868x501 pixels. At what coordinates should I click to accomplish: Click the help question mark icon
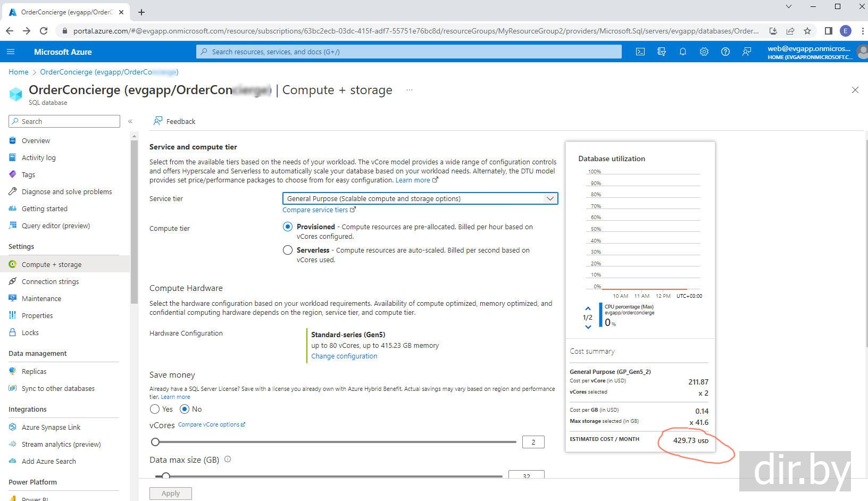(x=725, y=52)
